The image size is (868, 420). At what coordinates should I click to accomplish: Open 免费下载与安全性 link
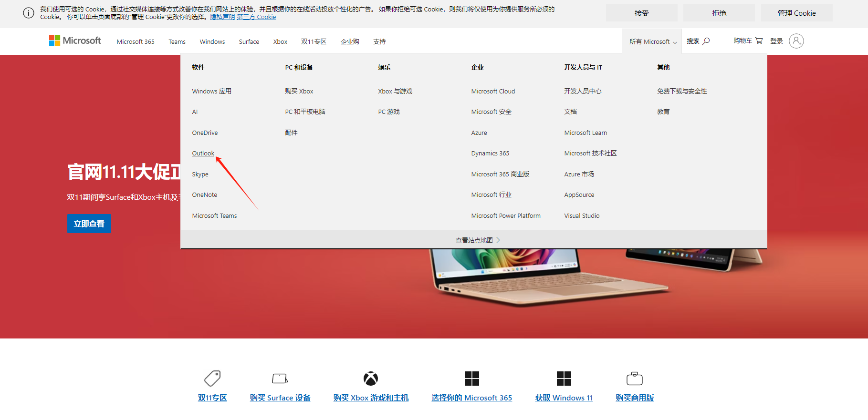[682, 91]
